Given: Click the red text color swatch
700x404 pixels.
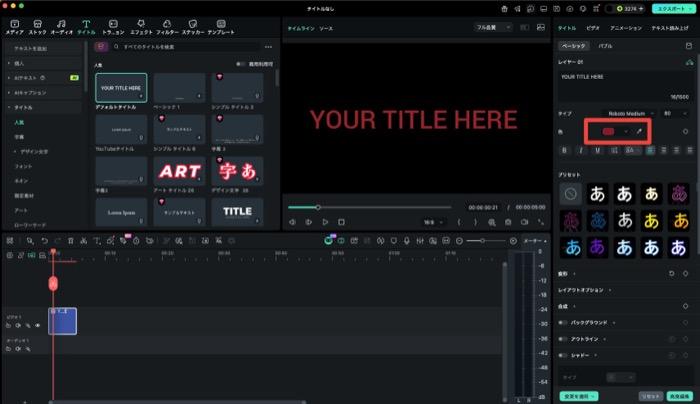Looking at the screenshot, I should point(608,131).
